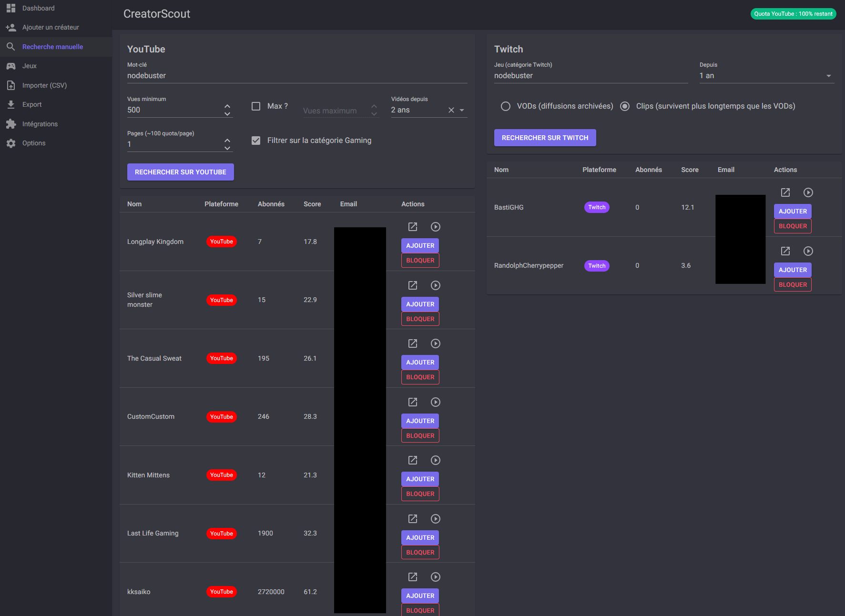Block The Casual Sweat with BLOQUER
The width and height of the screenshot is (845, 616).
click(x=420, y=377)
